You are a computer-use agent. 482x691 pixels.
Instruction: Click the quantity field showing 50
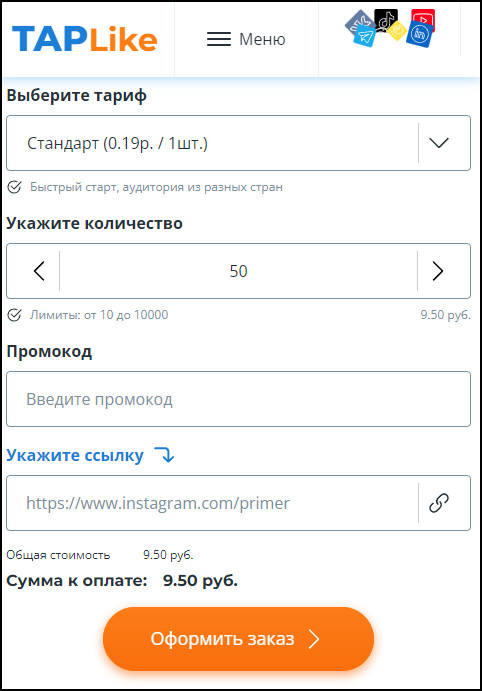238,271
